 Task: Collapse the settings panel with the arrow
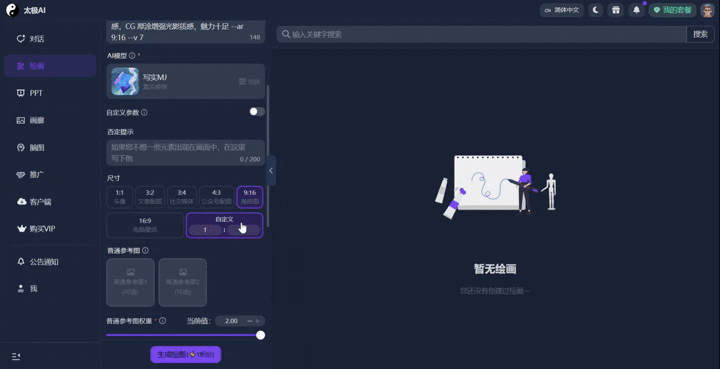tap(271, 170)
